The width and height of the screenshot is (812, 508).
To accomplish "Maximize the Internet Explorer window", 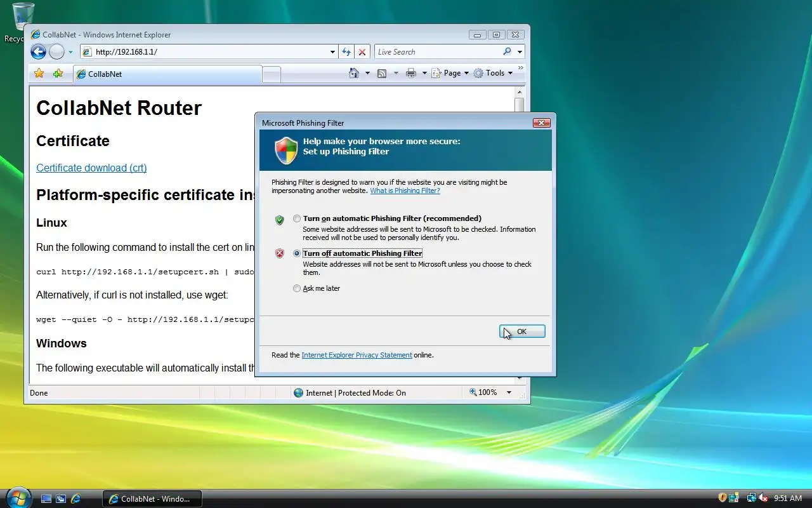I will click(497, 35).
